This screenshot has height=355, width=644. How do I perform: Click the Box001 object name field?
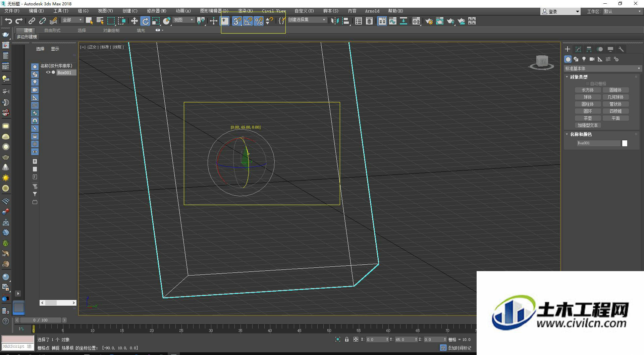point(599,143)
